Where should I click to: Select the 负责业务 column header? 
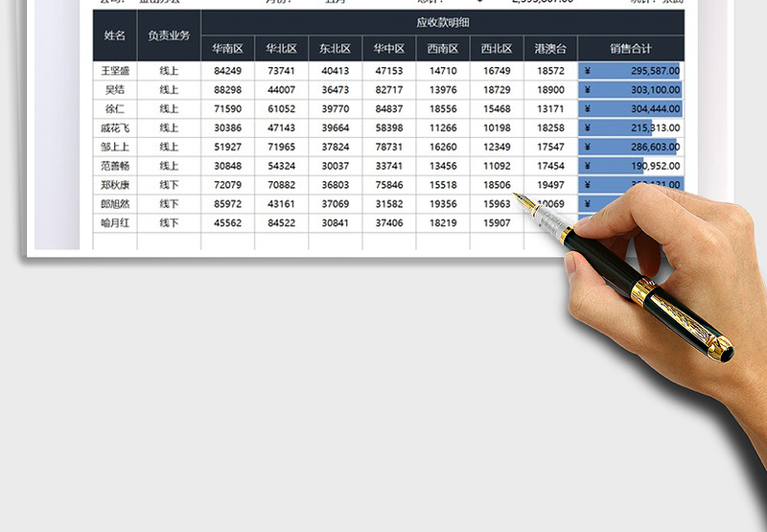[x=169, y=35]
